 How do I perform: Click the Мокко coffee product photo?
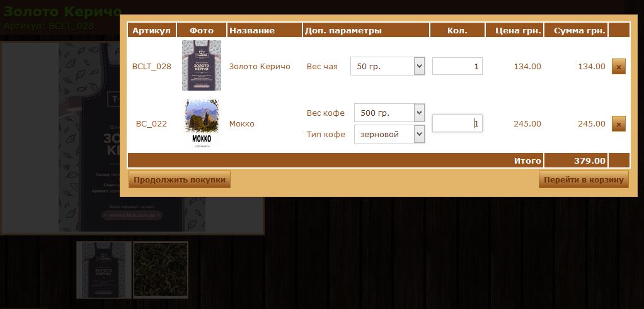202,123
